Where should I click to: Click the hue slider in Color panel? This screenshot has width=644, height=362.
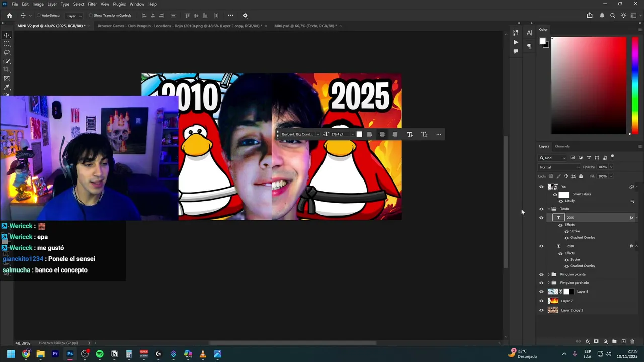tap(635, 85)
